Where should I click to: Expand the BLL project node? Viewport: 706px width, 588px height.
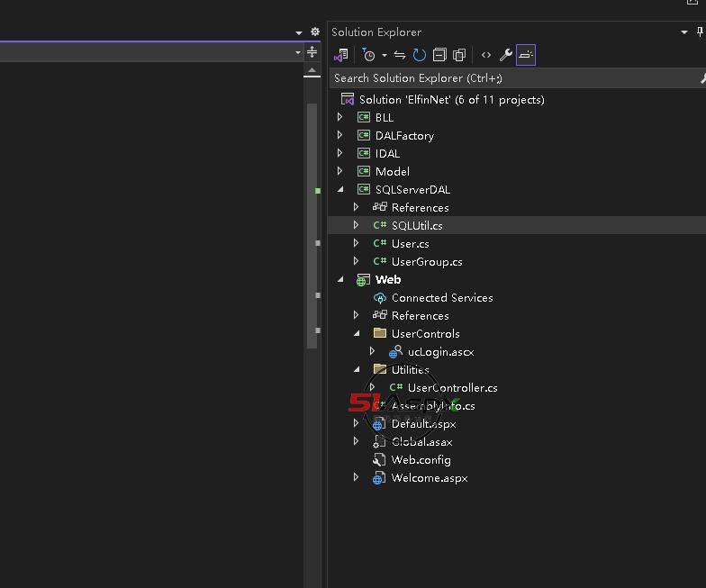340,117
